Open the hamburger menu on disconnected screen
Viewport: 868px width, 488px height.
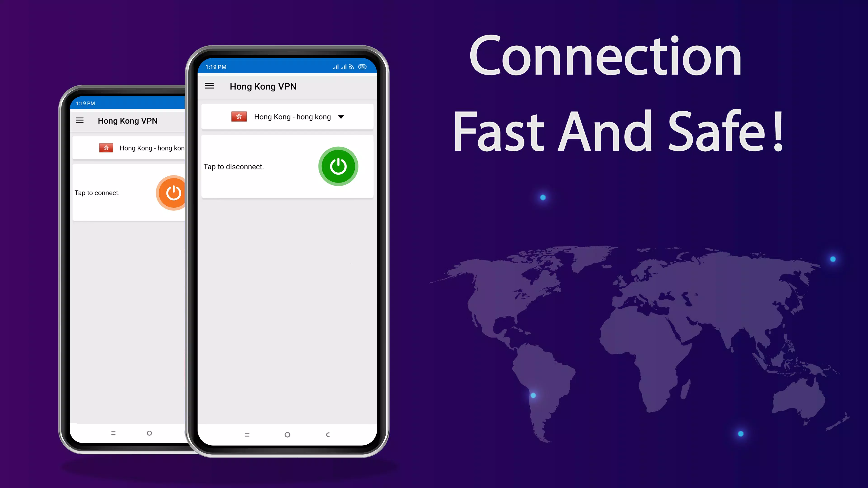(80, 120)
